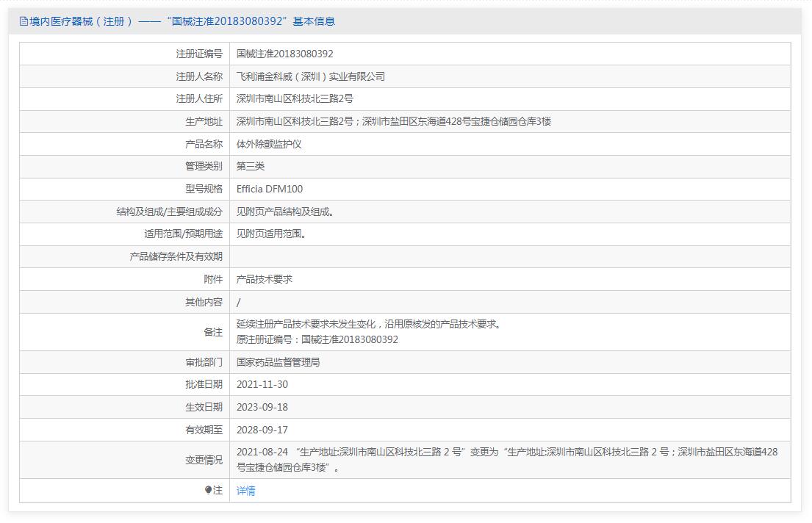Viewport: 812px width, 523px height.
Task: Select effective date 2023-09-18
Action: click(262, 407)
